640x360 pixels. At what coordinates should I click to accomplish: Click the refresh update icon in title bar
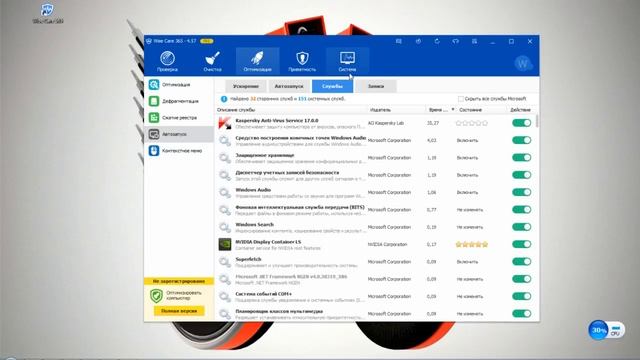(437, 41)
